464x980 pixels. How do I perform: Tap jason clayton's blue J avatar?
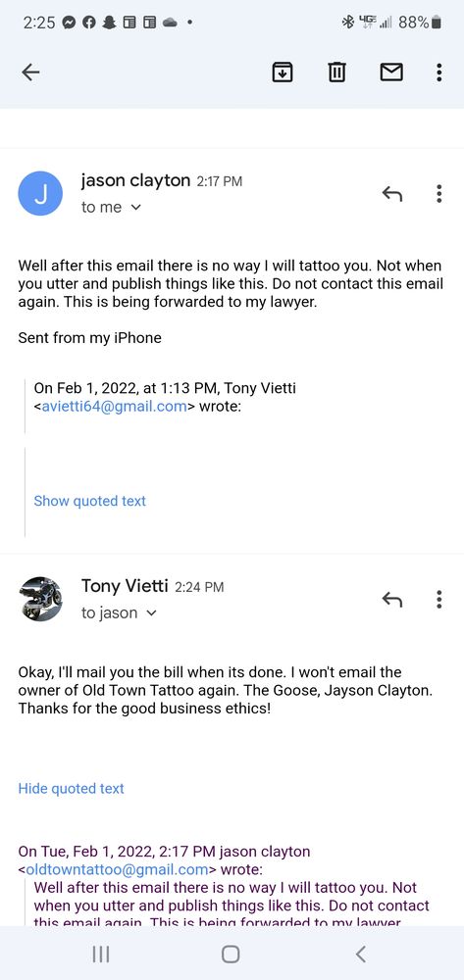pyautogui.click(x=40, y=194)
